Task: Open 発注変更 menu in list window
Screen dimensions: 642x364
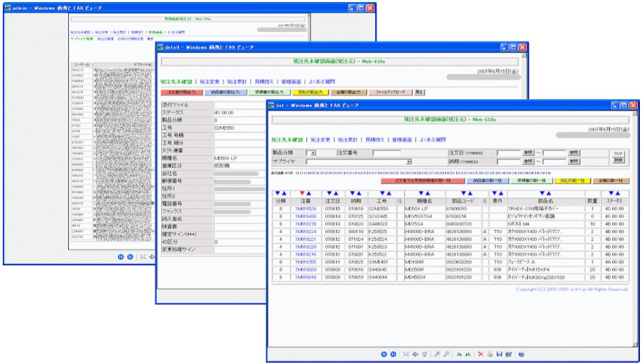Action: point(321,139)
